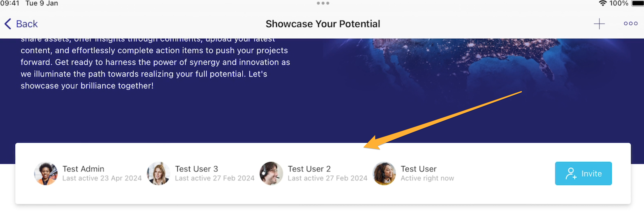Viewport: 644px width, 211px height.
Task: Open the Test User 3 member name
Action: (197, 169)
